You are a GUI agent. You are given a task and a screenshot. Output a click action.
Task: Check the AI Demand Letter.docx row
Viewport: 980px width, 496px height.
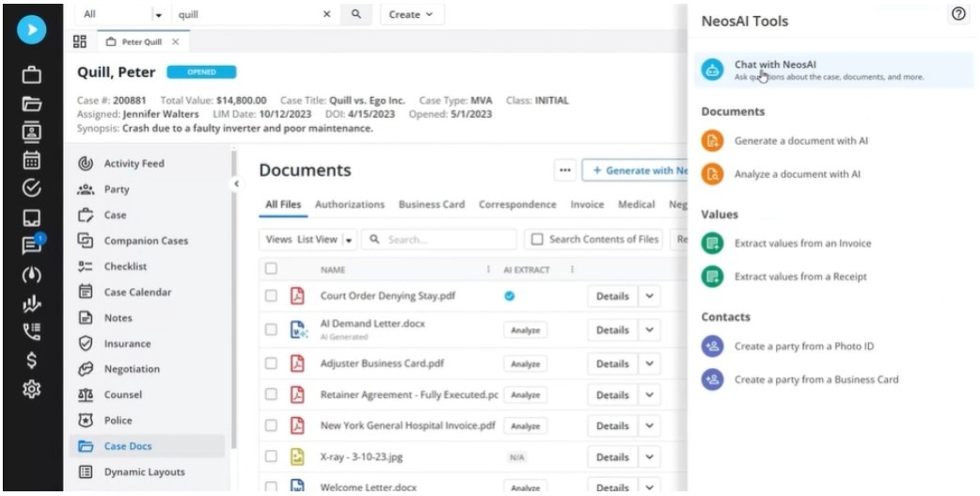[x=271, y=329]
